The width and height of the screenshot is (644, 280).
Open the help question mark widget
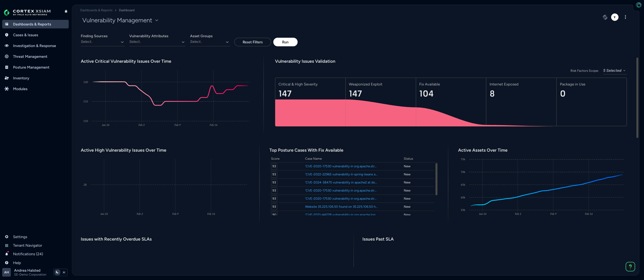pyautogui.click(x=630, y=267)
